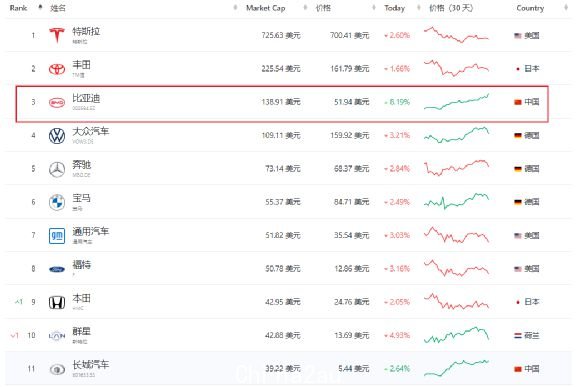The width and height of the screenshot is (576, 387).
Task: Open 特斯拉 company name link
Action: click(86, 31)
